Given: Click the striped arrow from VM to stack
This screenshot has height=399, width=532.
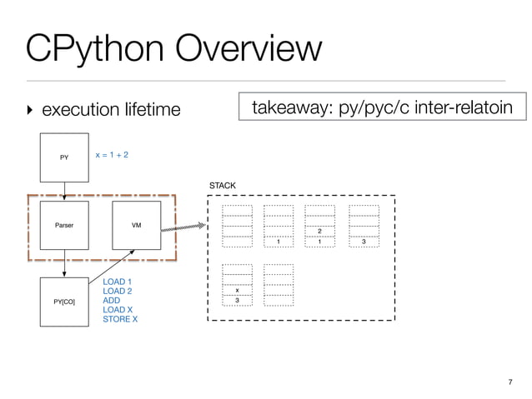Looking at the screenshot, I should click(183, 227).
